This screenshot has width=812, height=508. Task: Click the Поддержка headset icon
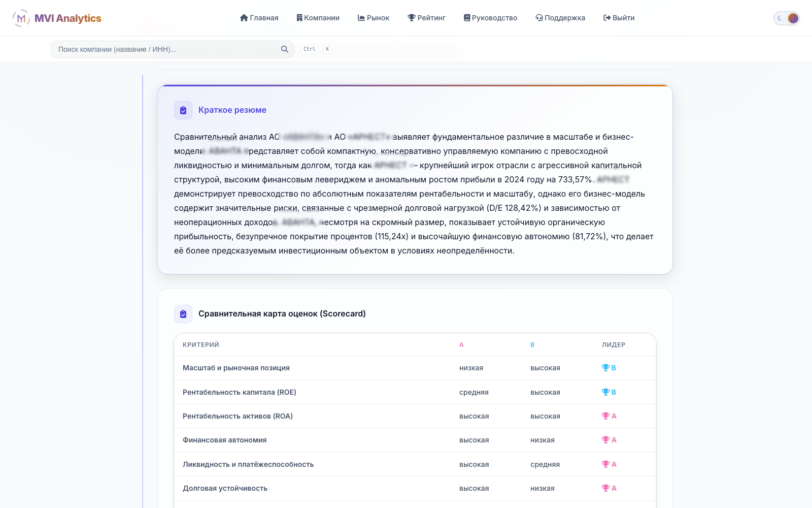pos(539,18)
